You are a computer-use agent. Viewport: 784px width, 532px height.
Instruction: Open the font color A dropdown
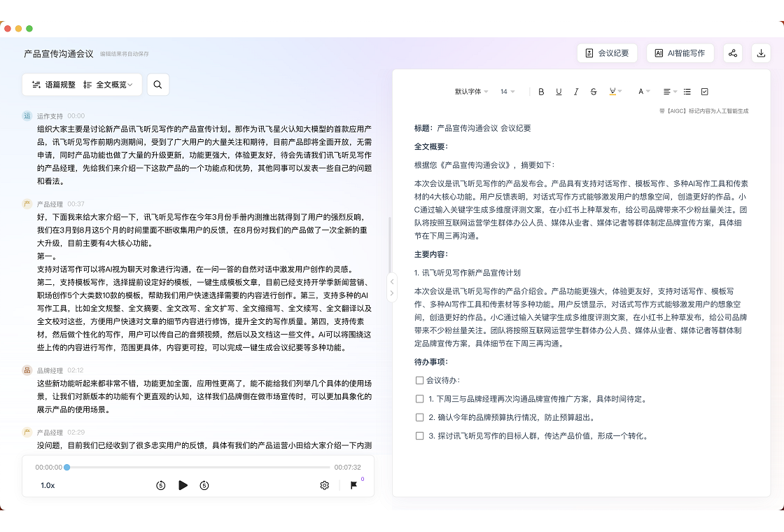pos(644,92)
